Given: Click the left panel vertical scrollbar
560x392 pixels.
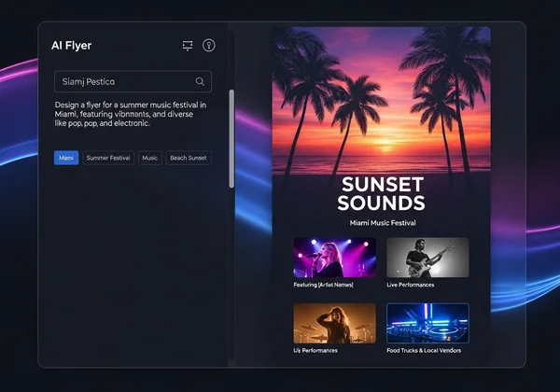Looking at the screenshot, I should coord(231,138).
